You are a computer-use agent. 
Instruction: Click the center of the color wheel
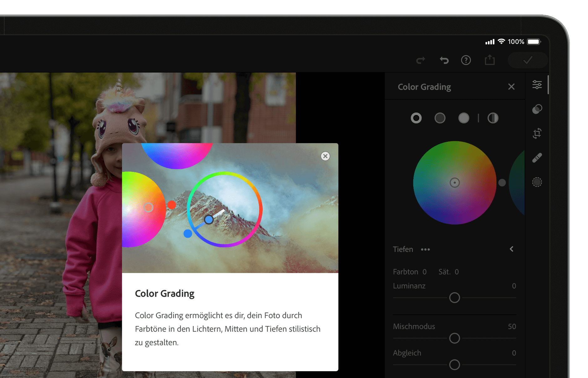[455, 183]
